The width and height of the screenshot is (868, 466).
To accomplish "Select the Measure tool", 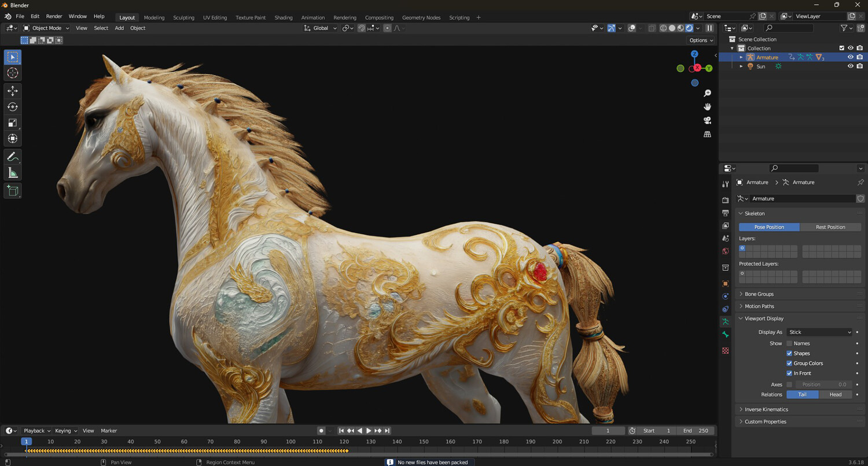I will (x=12, y=173).
